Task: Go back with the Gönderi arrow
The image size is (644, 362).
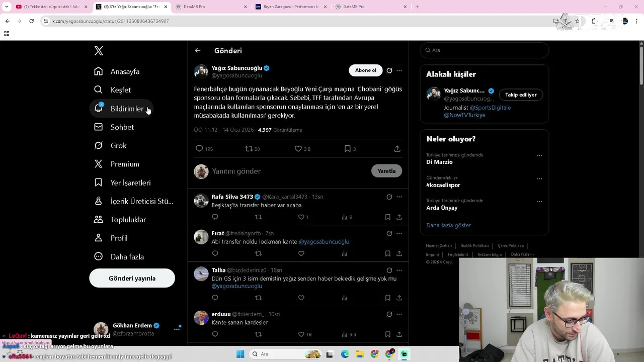Action: pos(198,50)
